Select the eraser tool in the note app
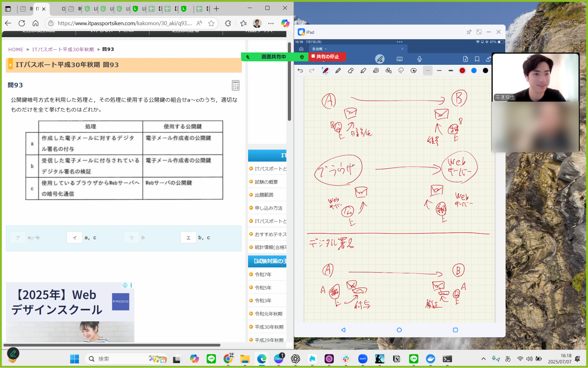Viewport: 588px width, 368px height. click(350, 71)
